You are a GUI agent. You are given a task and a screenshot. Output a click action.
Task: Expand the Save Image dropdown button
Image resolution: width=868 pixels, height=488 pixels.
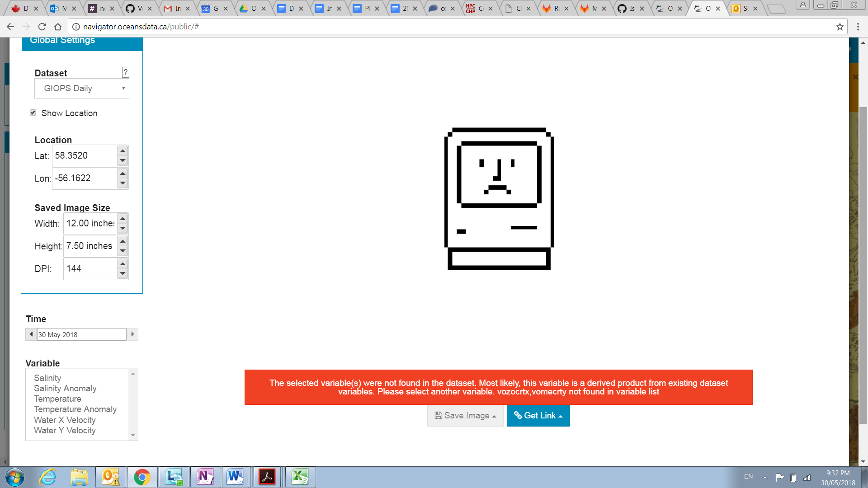click(x=465, y=416)
